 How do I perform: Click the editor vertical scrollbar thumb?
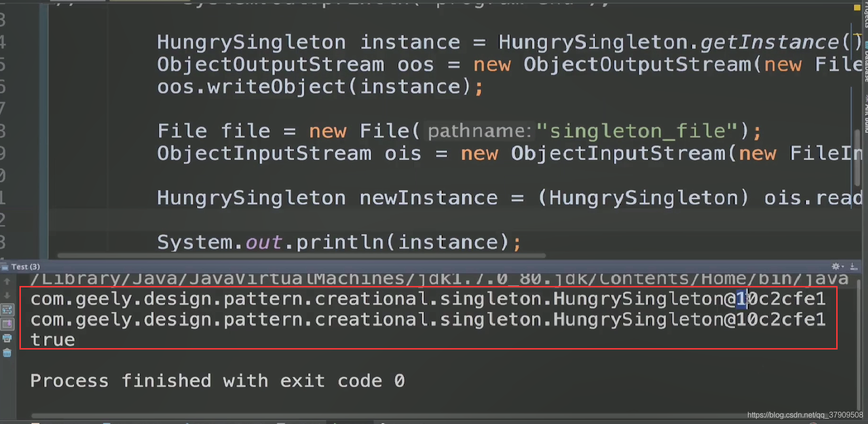[857, 157]
